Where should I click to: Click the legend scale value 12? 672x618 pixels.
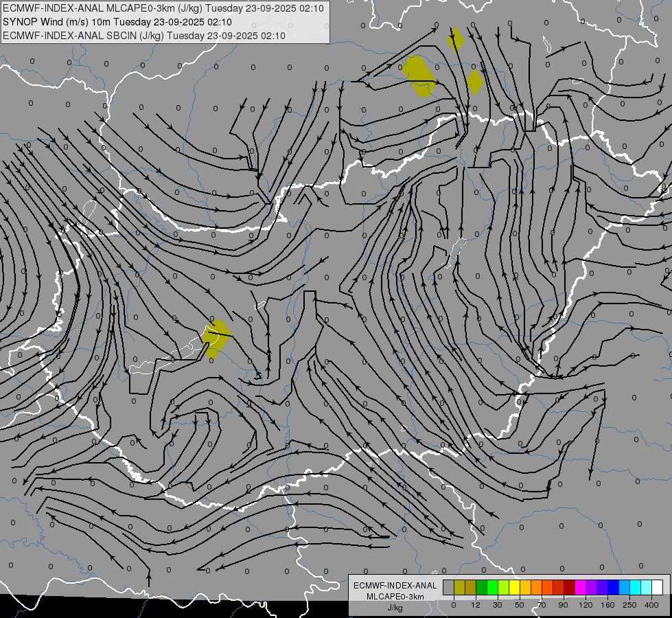476,605
